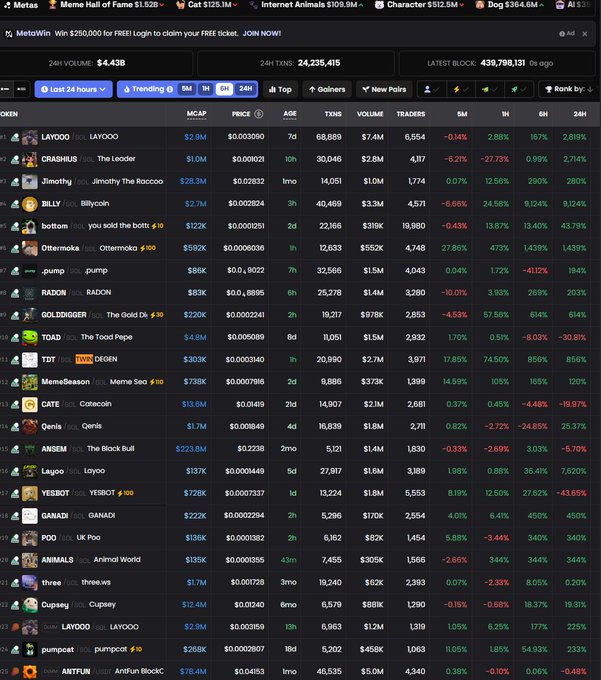601x680 pixels.
Task: Open GANADI token avatar image
Action: coord(29,516)
